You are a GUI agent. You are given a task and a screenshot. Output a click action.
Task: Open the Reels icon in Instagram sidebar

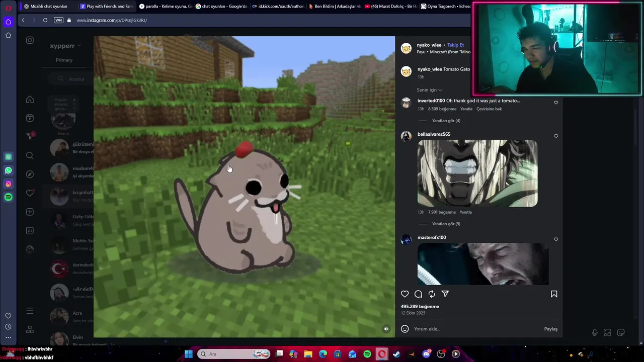coord(30,118)
